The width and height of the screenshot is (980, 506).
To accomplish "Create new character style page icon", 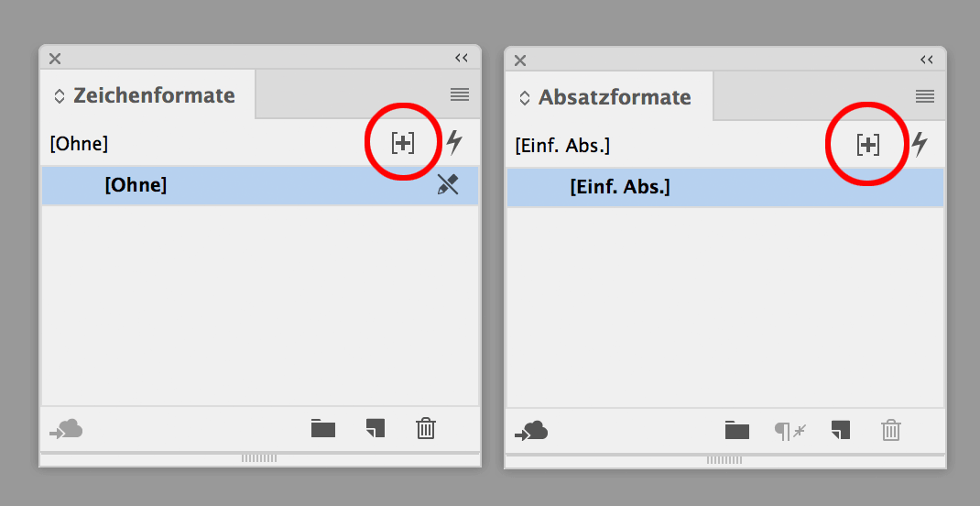I will click(x=375, y=428).
